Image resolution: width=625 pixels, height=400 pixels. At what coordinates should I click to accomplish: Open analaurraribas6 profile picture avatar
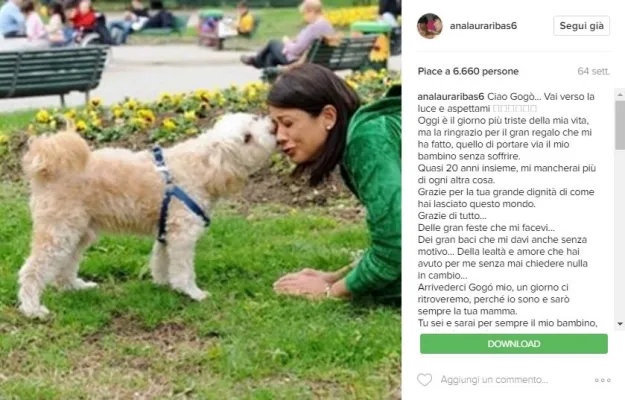[x=430, y=26]
